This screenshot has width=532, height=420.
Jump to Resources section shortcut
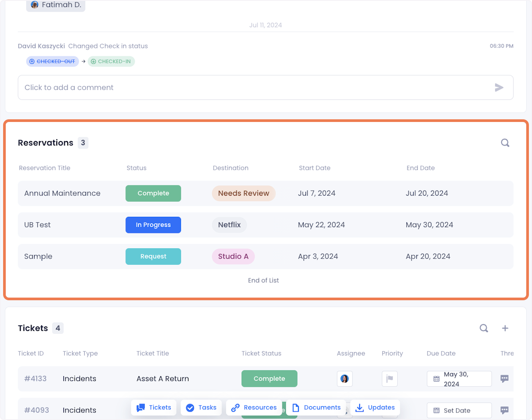click(254, 408)
